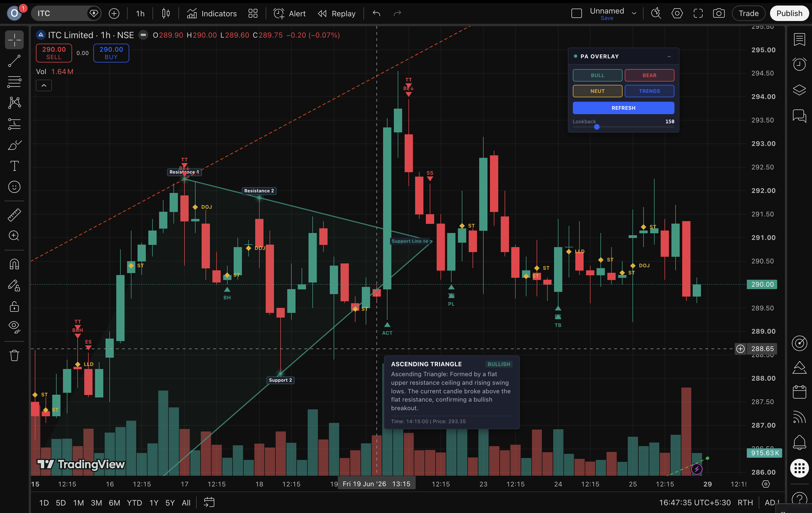
Task: Click the REFRESH button in PA Overlay
Action: tap(623, 108)
